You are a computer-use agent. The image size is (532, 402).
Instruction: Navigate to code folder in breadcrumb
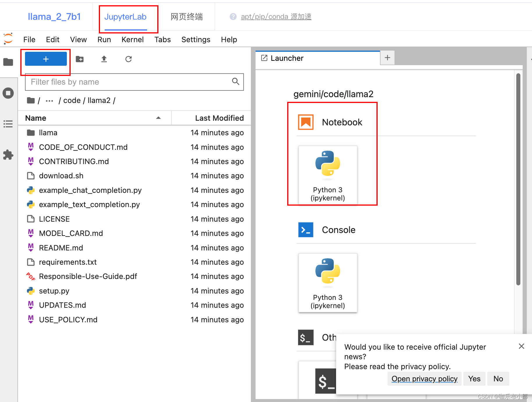[x=72, y=100]
